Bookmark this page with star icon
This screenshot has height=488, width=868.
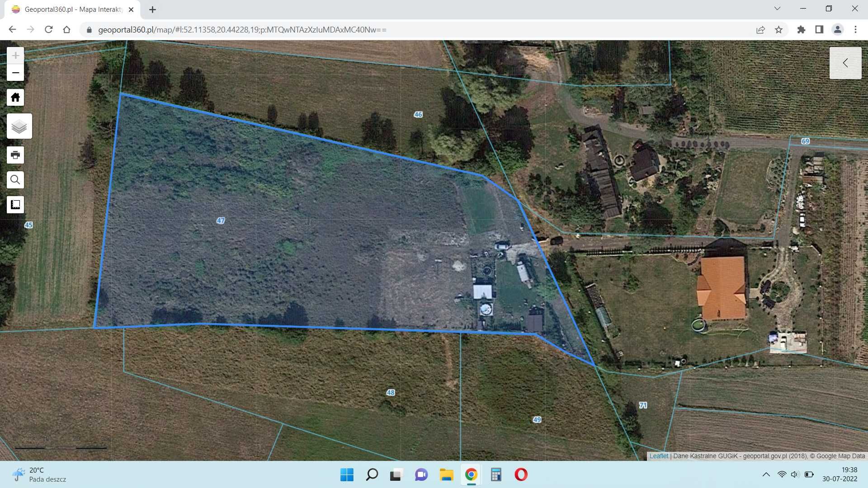coord(778,30)
